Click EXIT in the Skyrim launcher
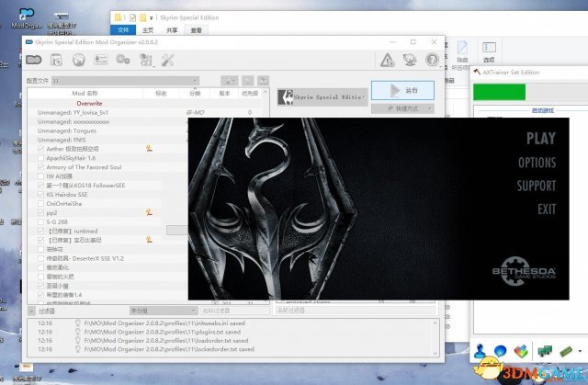Screen dimensions: 588x385 [x=547, y=209]
